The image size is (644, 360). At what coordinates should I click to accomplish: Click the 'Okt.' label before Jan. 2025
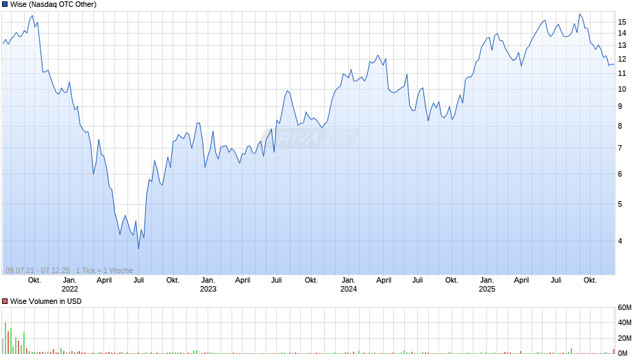451,281
